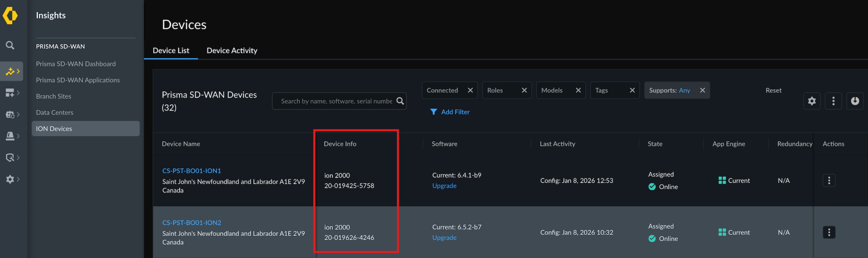Click Config: Jan 8, 2026 12:53

tap(576, 181)
